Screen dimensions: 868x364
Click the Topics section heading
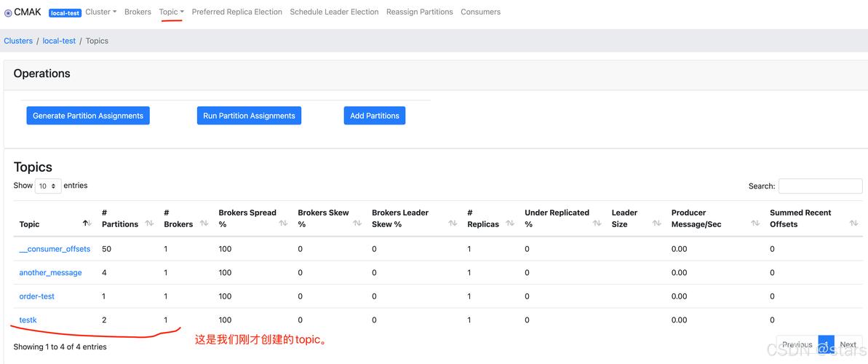point(33,167)
